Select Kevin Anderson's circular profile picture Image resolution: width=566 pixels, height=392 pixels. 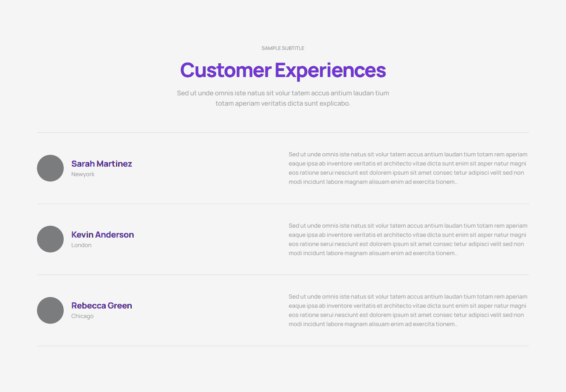(x=50, y=239)
